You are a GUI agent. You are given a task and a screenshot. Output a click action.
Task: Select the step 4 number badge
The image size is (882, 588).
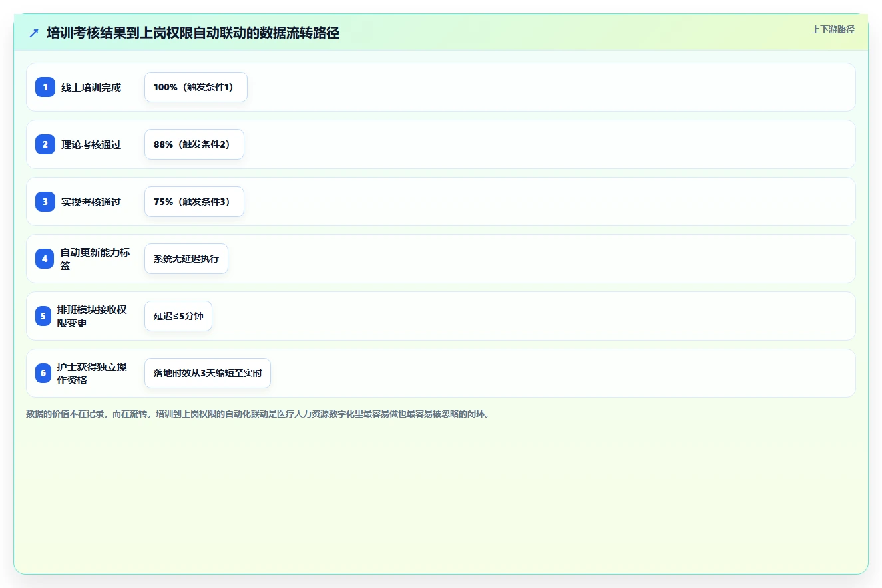(x=45, y=259)
